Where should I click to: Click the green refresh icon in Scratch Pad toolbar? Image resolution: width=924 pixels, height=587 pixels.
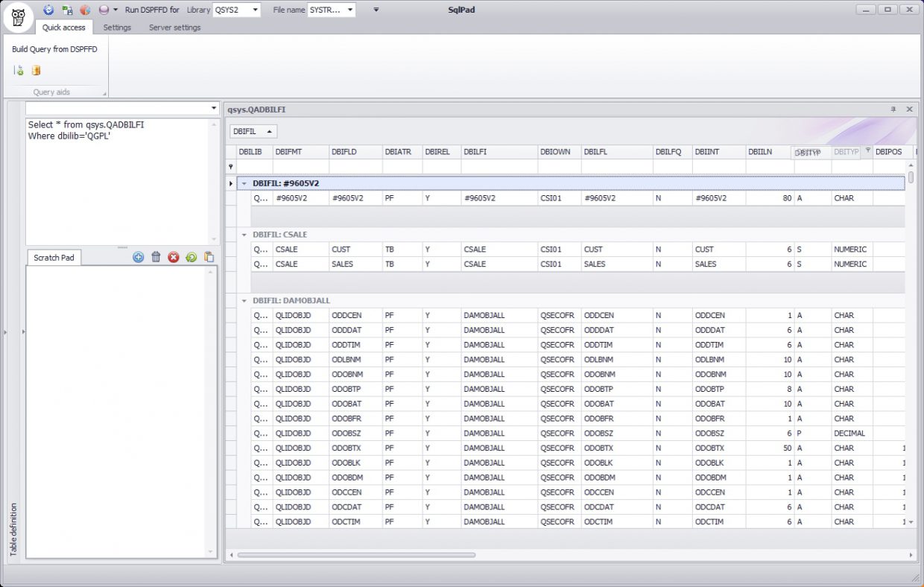(192, 257)
